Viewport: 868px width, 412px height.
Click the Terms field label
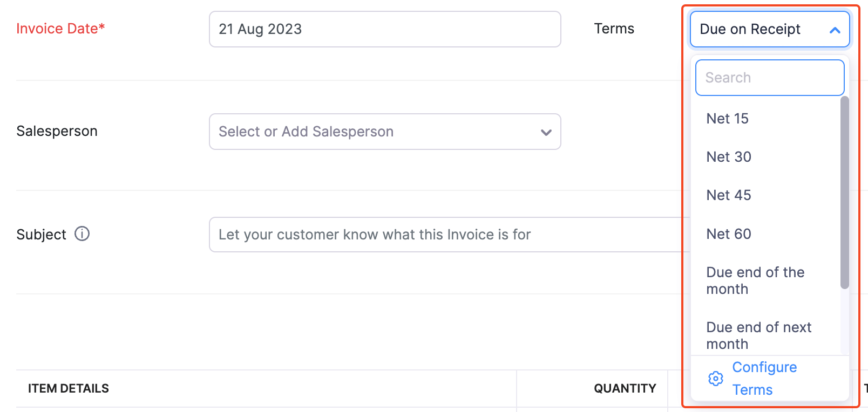tap(614, 29)
